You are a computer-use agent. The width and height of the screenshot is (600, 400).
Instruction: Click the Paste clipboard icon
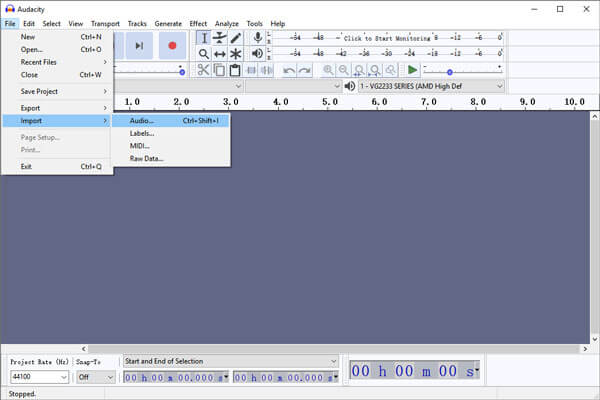pyautogui.click(x=235, y=70)
